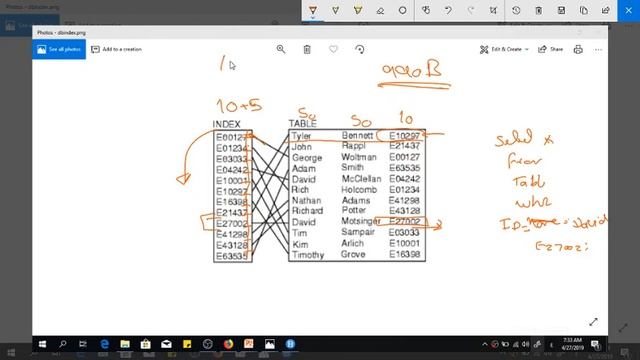Click the clock history icon in sketch toolbar
Image resolution: width=640 pixels, height=360 pixels.
(x=516, y=10)
